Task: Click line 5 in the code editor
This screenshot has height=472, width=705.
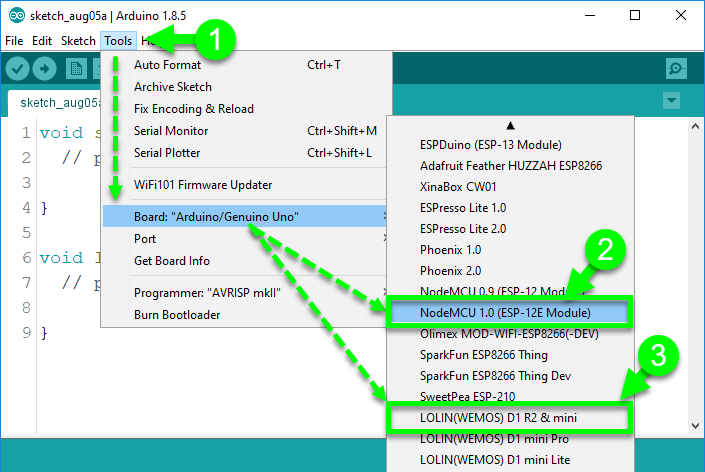Action: pyautogui.click(x=67, y=232)
